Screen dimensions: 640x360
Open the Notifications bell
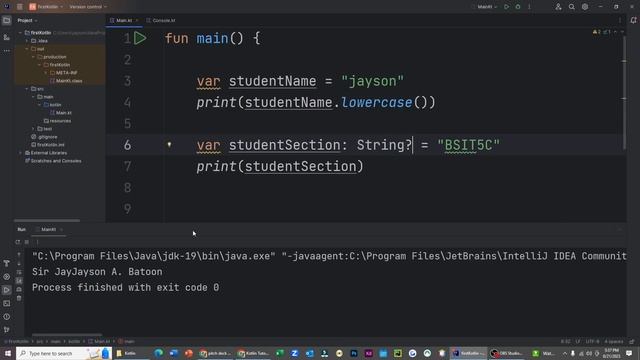pos(633,20)
